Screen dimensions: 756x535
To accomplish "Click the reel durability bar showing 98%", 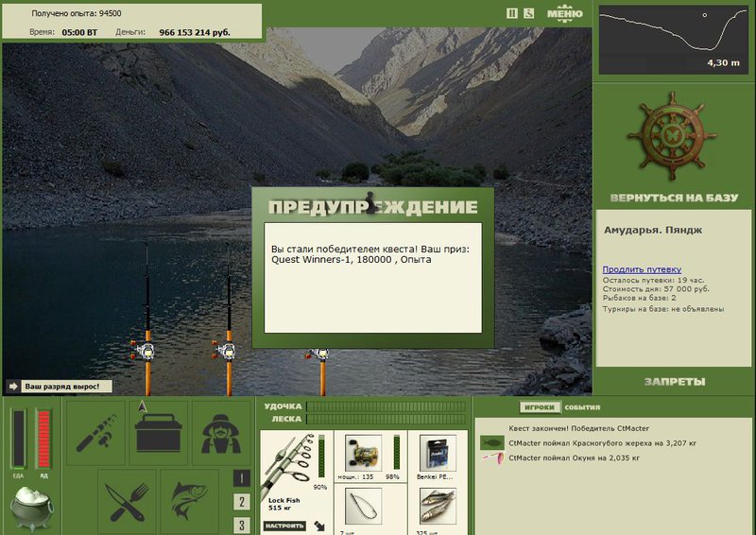I will [x=396, y=452].
